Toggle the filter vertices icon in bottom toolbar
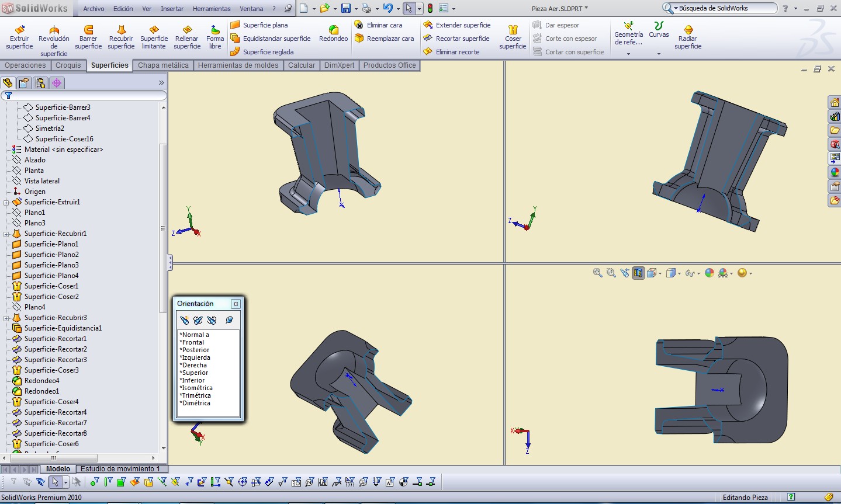Screen dimensions: 841x504 (94, 482)
